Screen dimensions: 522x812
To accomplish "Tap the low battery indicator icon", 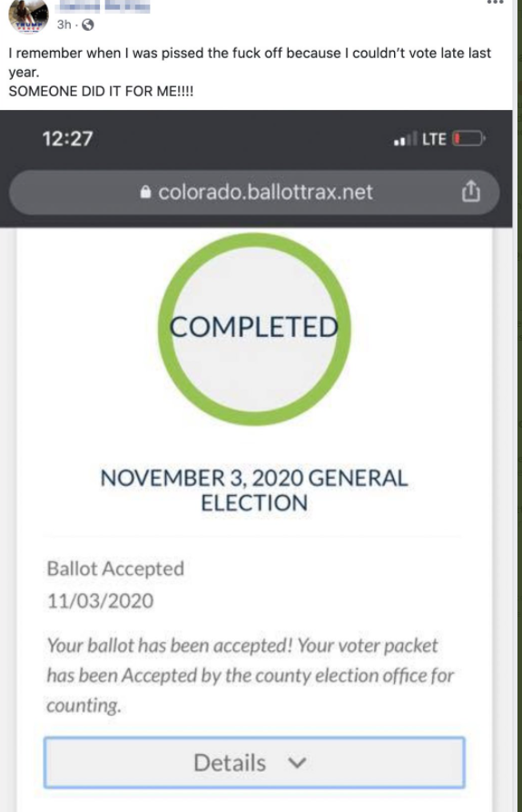I will [x=468, y=139].
